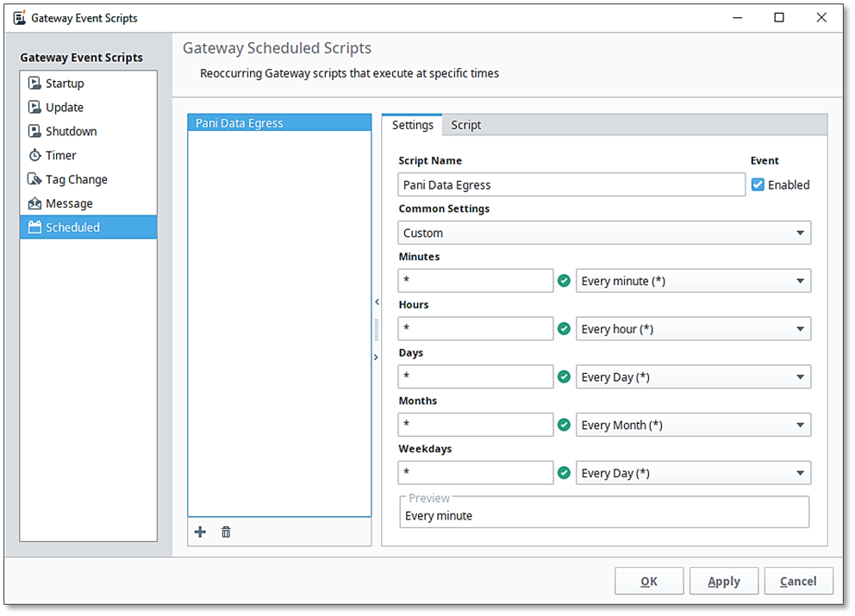This screenshot has height=616, width=855.
Task: Delete the selected scheduled script
Action: tap(226, 532)
